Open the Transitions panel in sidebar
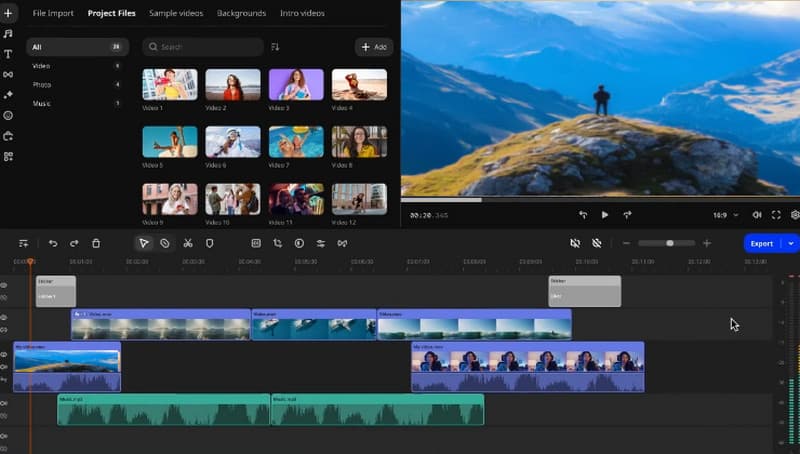The height and width of the screenshot is (454, 800). [8, 74]
